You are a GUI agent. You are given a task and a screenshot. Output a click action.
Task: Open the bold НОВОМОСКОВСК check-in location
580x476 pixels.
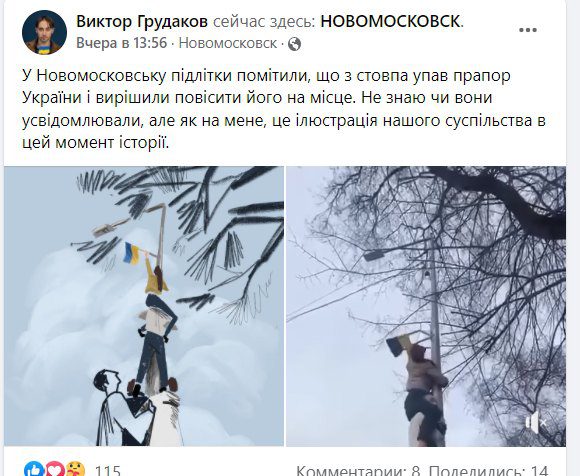tap(391, 21)
